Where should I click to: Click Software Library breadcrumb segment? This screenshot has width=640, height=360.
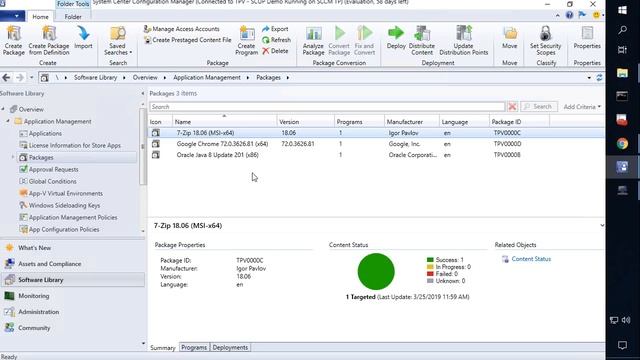pos(96,77)
